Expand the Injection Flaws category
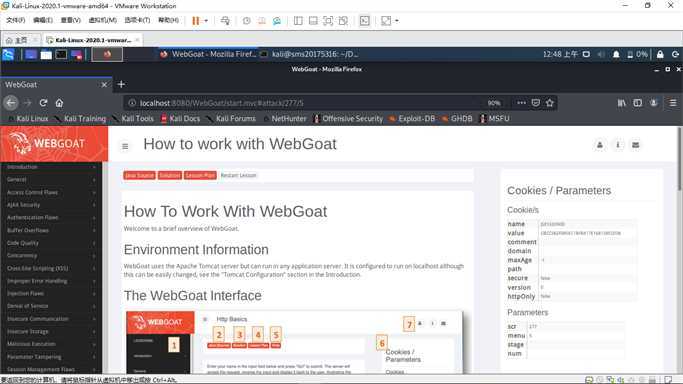 click(x=51, y=294)
